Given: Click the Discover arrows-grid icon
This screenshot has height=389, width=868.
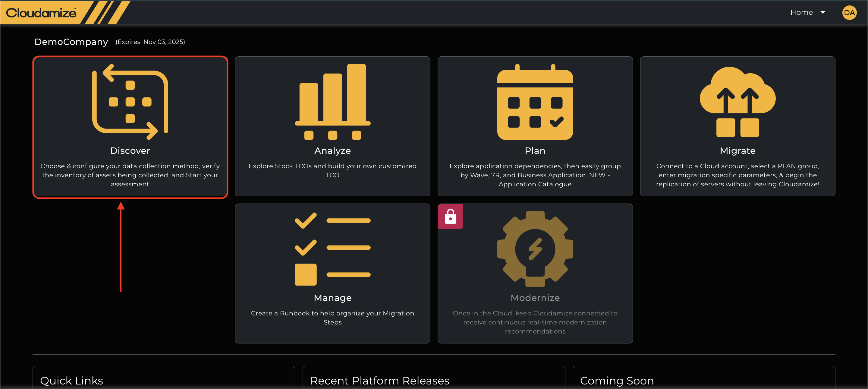Looking at the screenshot, I should pyautogui.click(x=130, y=102).
